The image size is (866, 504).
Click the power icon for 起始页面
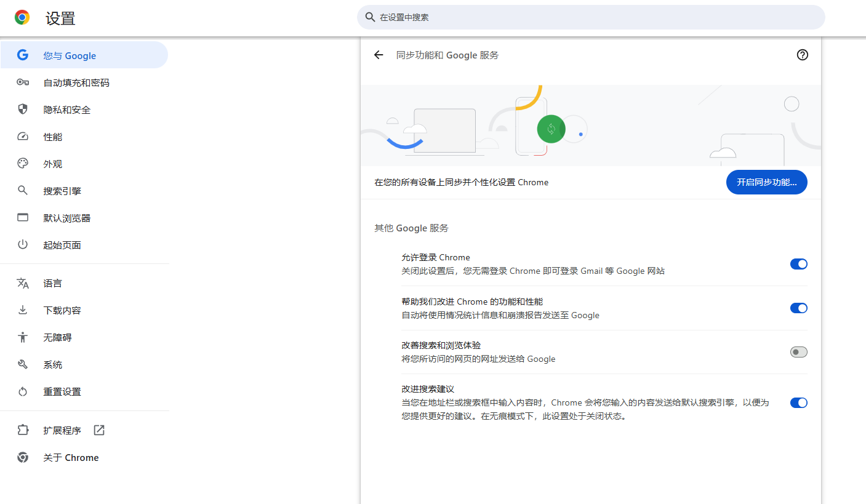pos(23,245)
